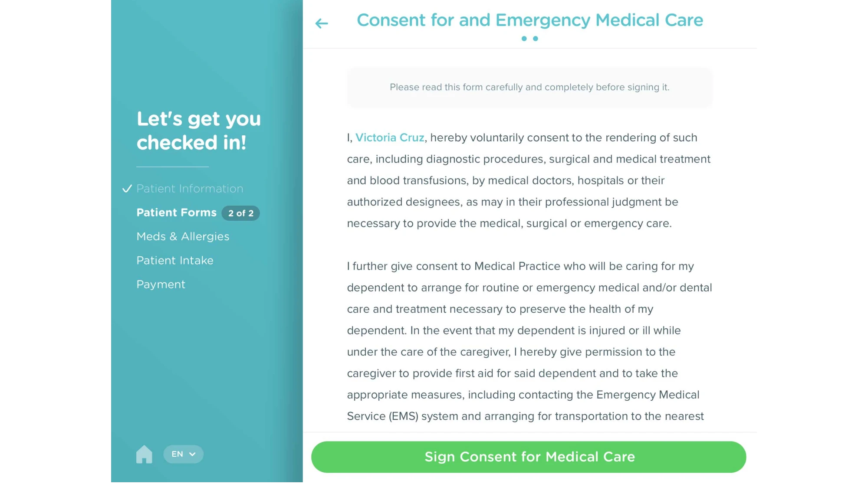Select the second page indicator dot
868x484 pixels.
536,39
